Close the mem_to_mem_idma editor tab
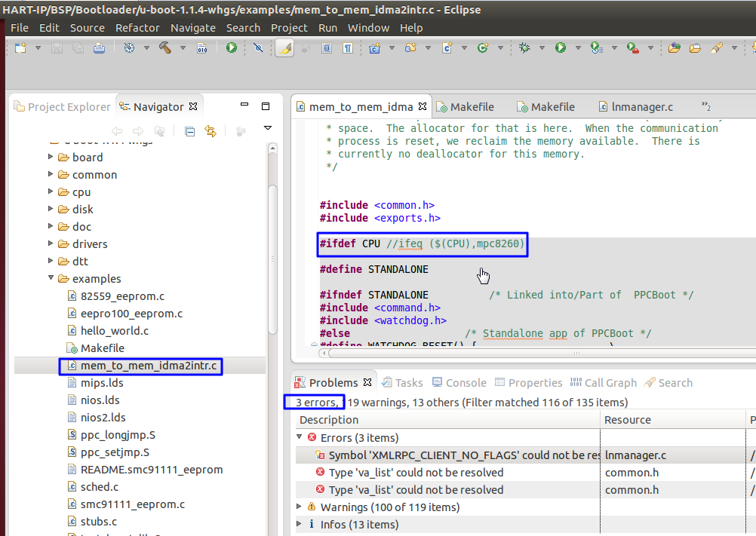The width and height of the screenshot is (756, 536). point(423,107)
